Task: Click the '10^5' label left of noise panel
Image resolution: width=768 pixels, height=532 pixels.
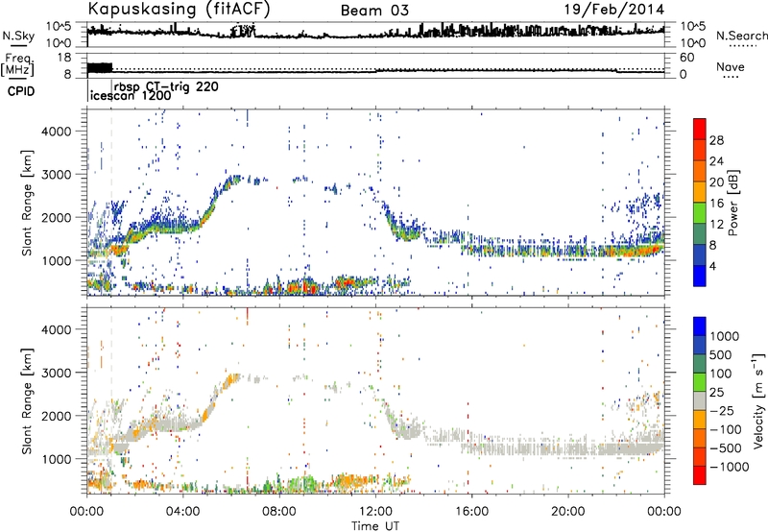Action: [59, 26]
